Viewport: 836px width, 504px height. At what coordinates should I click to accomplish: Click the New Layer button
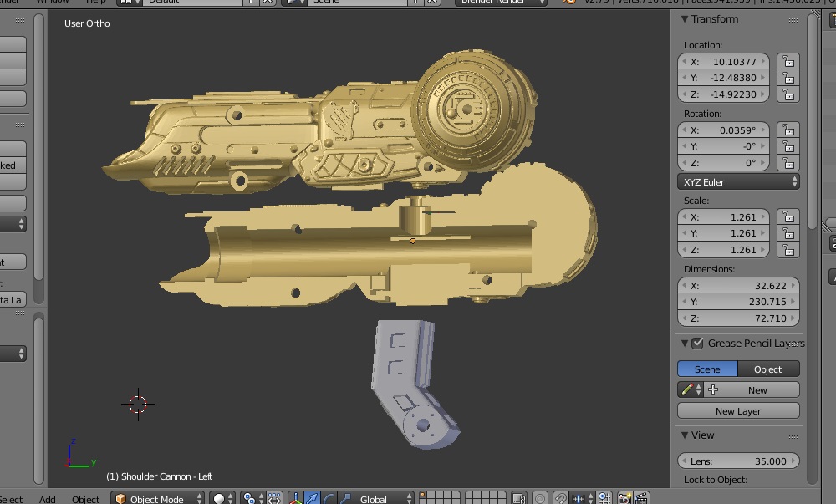tap(738, 410)
